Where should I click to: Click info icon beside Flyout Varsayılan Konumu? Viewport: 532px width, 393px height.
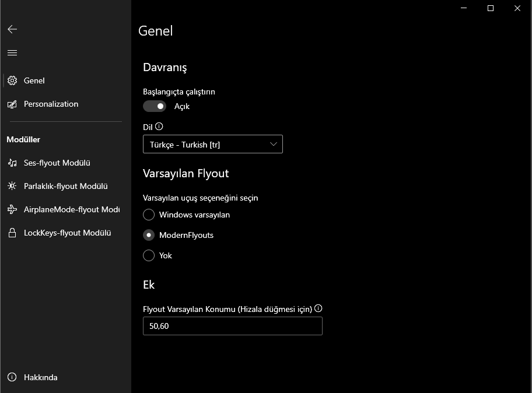(x=318, y=309)
